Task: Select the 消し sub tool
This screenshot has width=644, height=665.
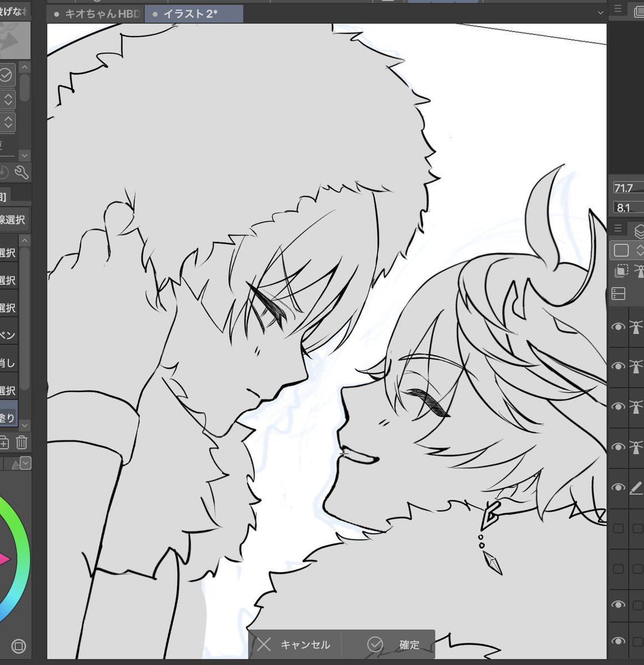Action: pyautogui.click(x=8, y=363)
